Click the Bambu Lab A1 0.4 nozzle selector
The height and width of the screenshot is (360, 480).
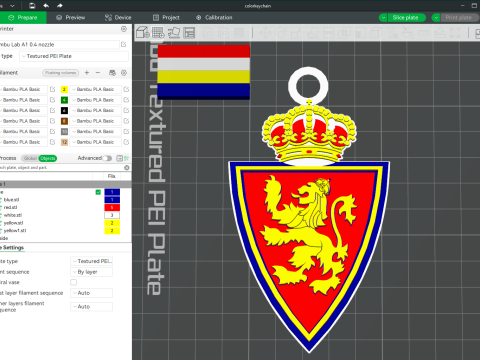[x=59, y=44]
